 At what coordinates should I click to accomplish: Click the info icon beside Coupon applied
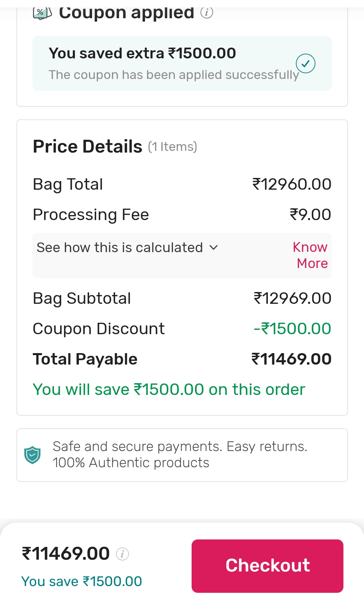click(x=207, y=13)
